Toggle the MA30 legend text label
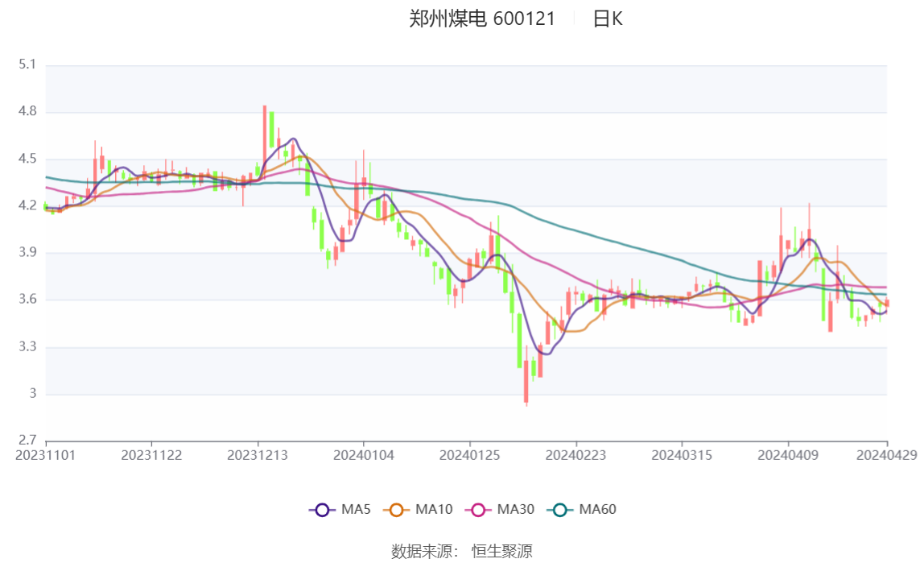924x563 pixels. point(516,510)
